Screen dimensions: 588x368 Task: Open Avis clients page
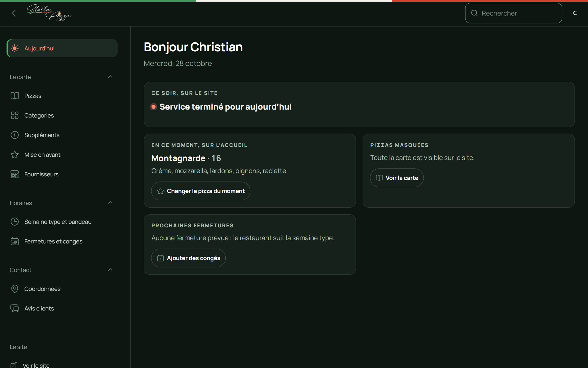(x=62, y=308)
